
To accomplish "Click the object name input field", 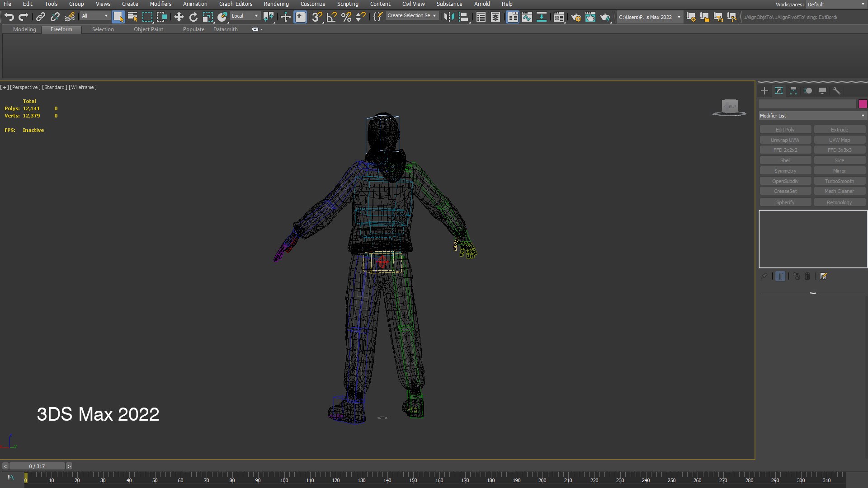I will [x=807, y=104].
